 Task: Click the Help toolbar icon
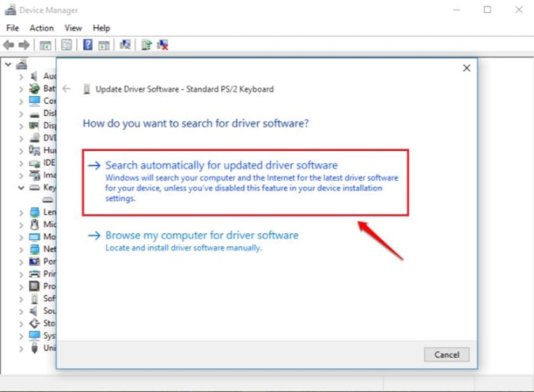point(88,44)
